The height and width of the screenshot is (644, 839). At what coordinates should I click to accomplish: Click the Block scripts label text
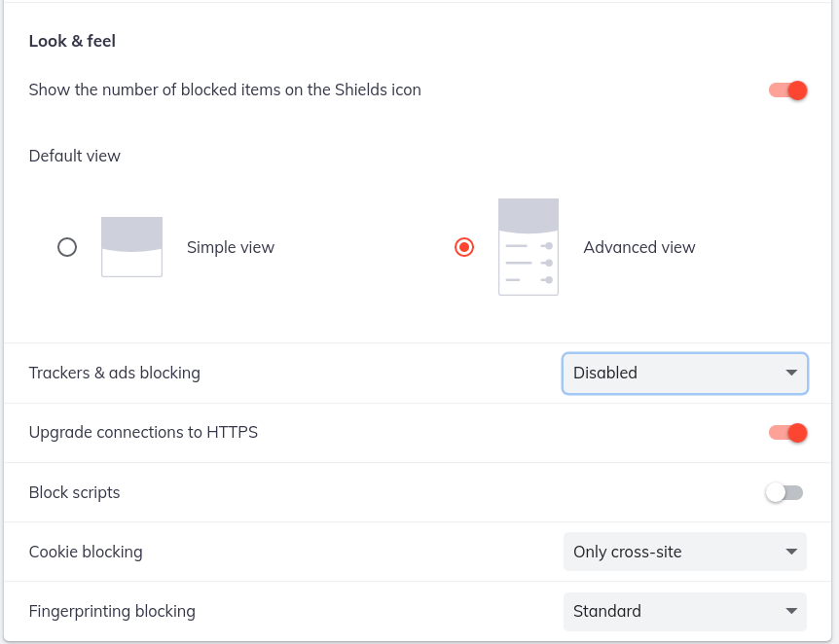pos(74,492)
